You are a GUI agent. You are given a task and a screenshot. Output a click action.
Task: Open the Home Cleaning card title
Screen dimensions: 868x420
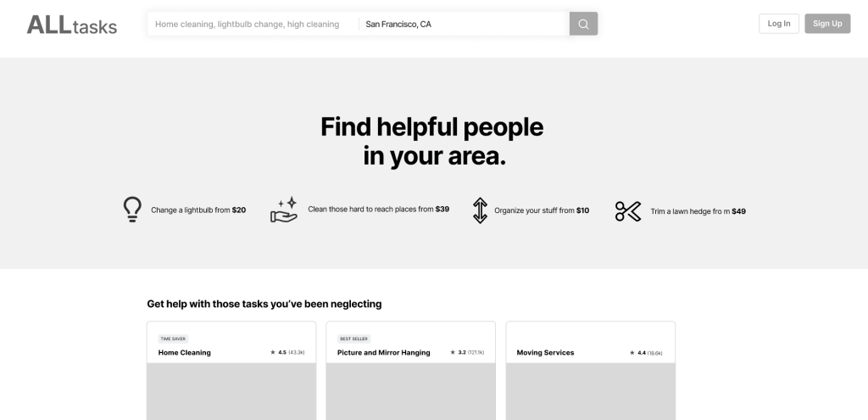point(185,352)
